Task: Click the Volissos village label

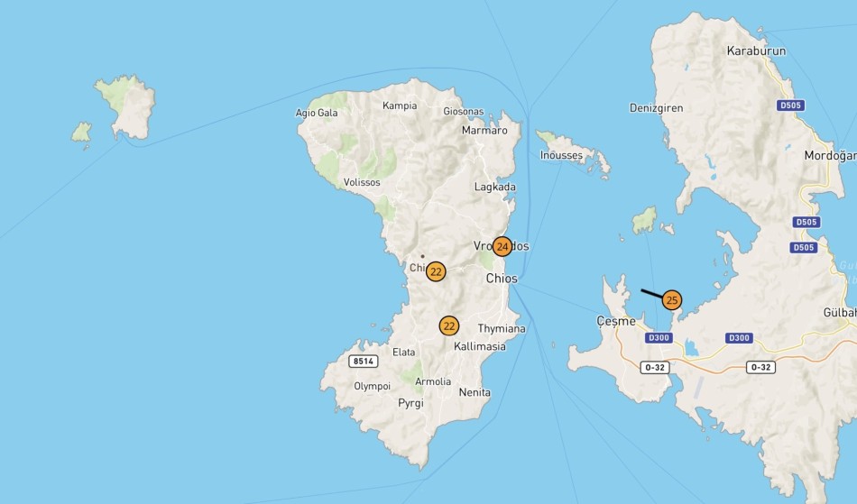Action: point(362,182)
